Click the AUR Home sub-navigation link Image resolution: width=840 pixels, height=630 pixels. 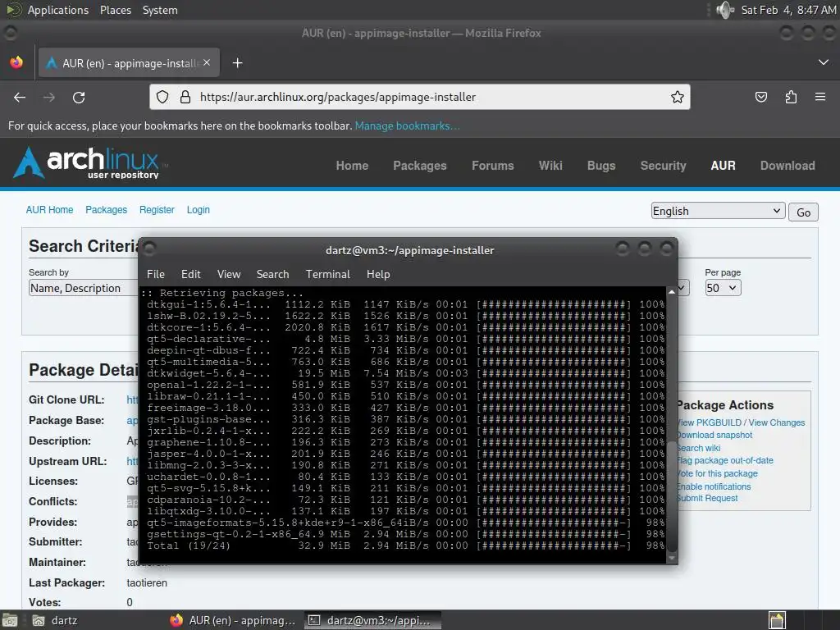pyautogui.click(x=49, y=210)
